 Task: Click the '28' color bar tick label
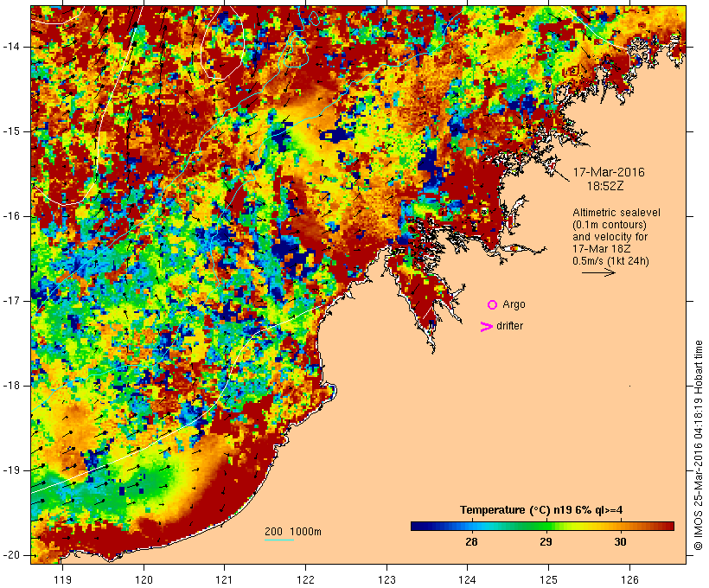pos(471,542)
